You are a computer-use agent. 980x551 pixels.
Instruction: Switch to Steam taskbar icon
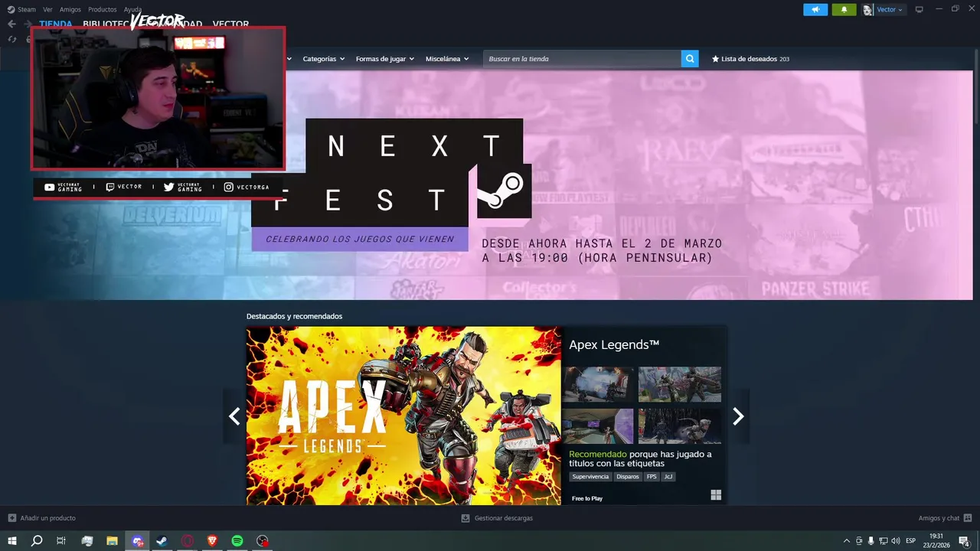[x=162, y=541]
